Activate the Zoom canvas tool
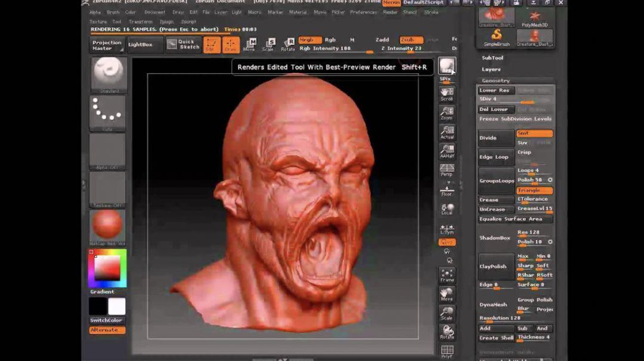644x361 pixels. [447, 113]
